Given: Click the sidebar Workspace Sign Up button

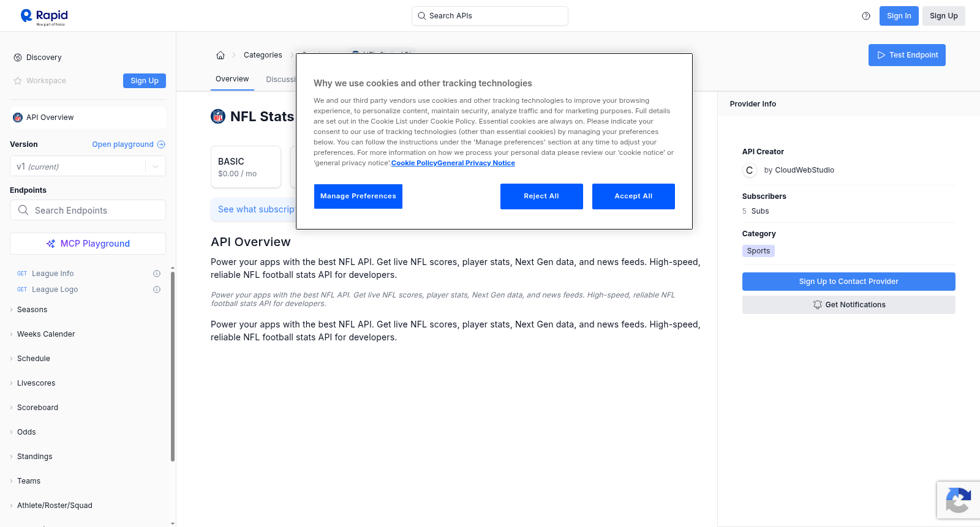Looking at the screenshot, I should [145, 81].
